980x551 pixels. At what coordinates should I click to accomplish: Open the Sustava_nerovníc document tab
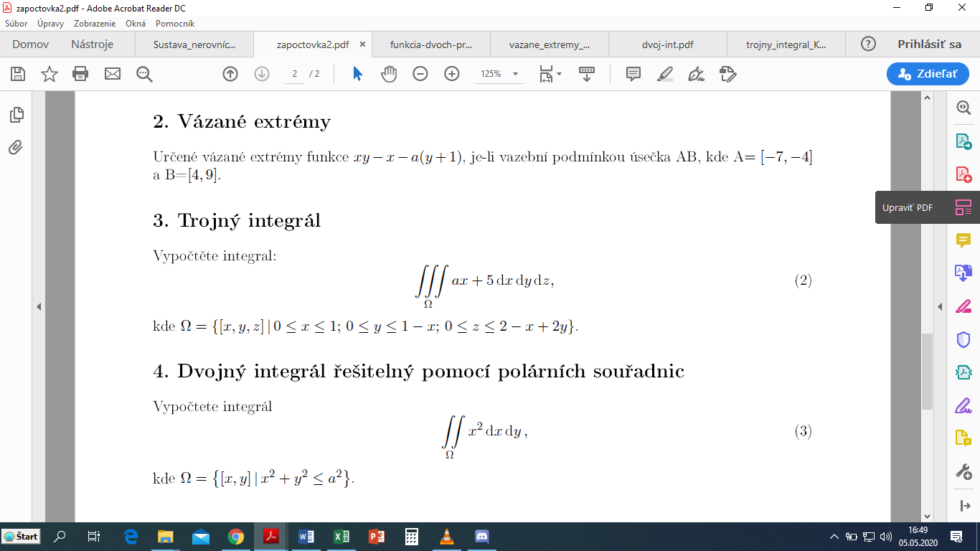tap(194, 44)
